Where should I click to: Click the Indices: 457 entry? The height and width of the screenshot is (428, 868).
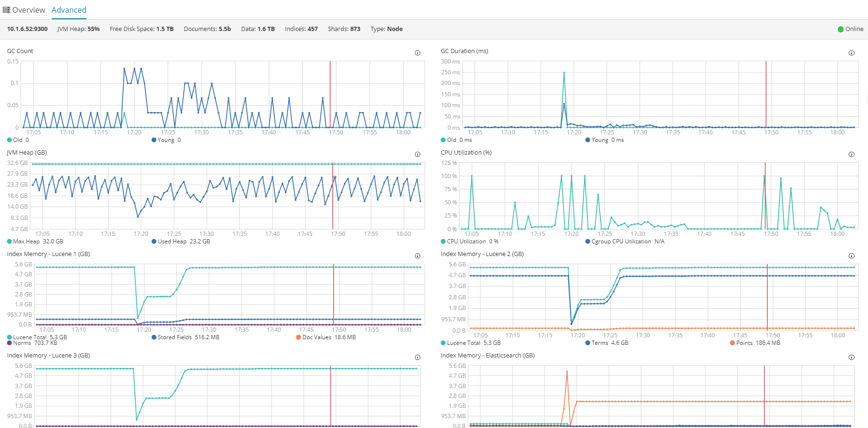tap(301, 29)
